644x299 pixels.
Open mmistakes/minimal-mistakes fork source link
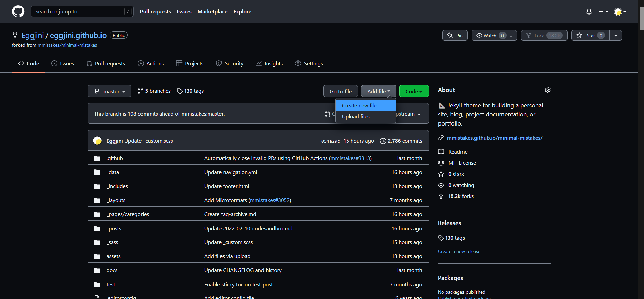pos(67,45)
